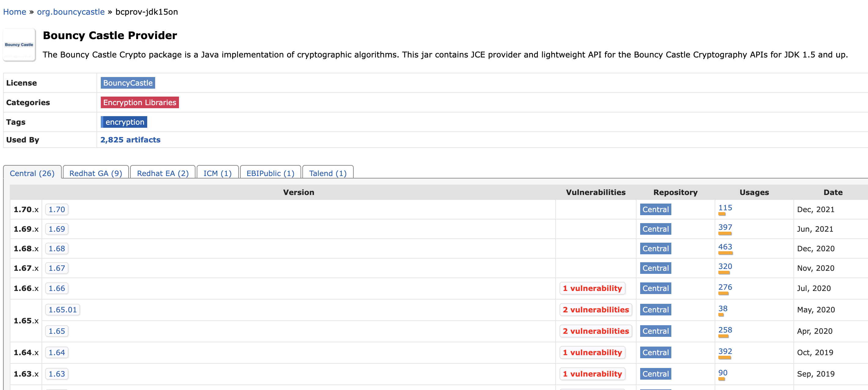Switch to the Talend (1) tab
This screenshot has height=390, width=868.
(328, 173)
